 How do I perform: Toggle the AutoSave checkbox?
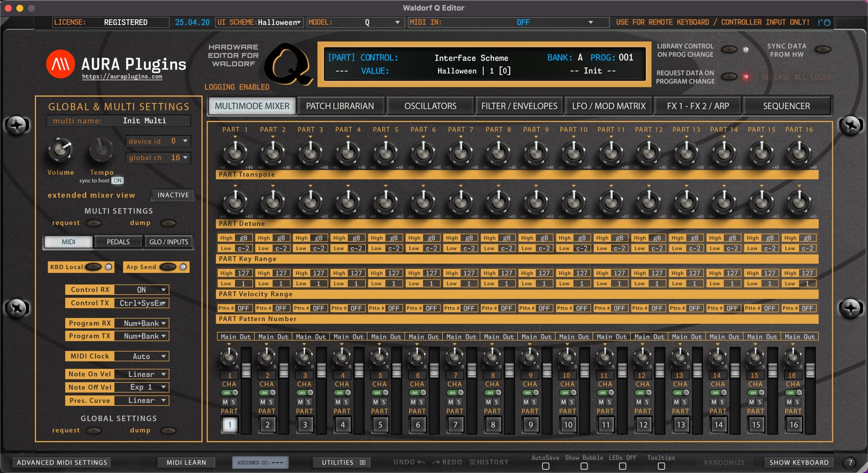pyautogui.click(x=546, y=466)
